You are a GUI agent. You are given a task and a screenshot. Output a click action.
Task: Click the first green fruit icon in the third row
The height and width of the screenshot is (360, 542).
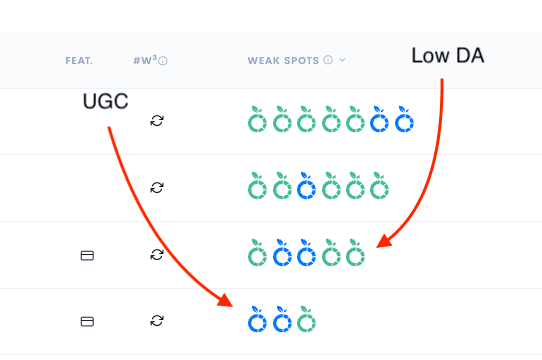(x=257, y=252)
